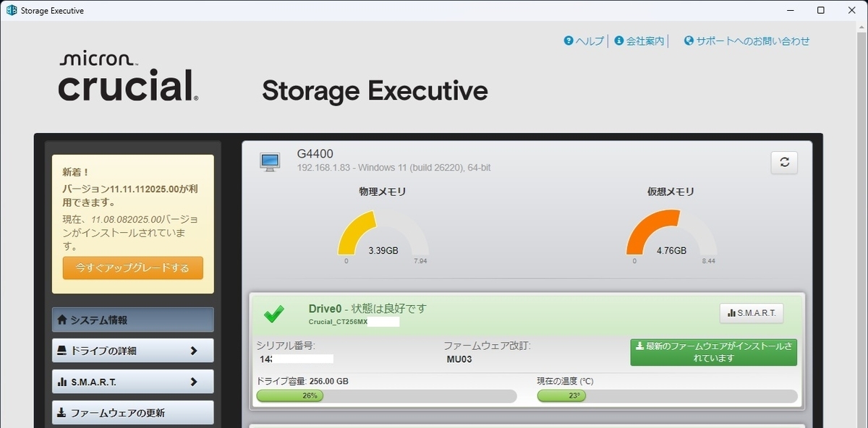Click the home icon in システム情報
868x428 pixels.
tap(62, 320)
